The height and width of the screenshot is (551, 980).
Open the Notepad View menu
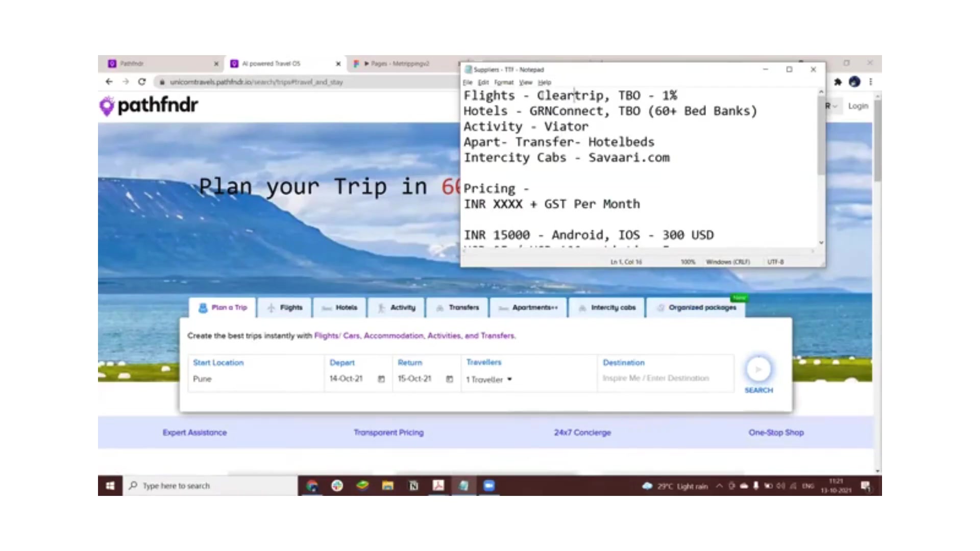pyautogui.click(x=526, y=82)
